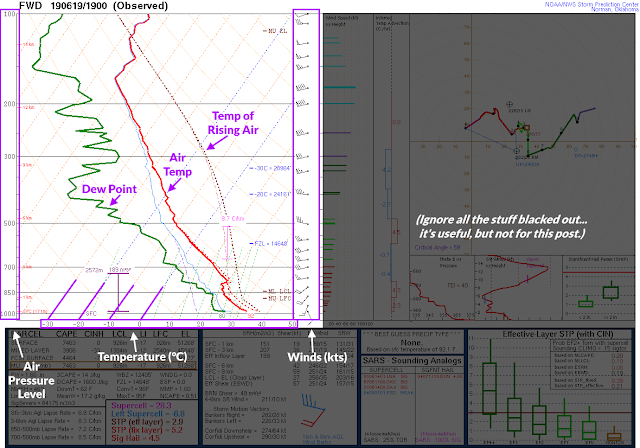The height and width of the screenshot is (448, 640).
Task: Click the FZL = 14648' label
Action: click(269, 244)
